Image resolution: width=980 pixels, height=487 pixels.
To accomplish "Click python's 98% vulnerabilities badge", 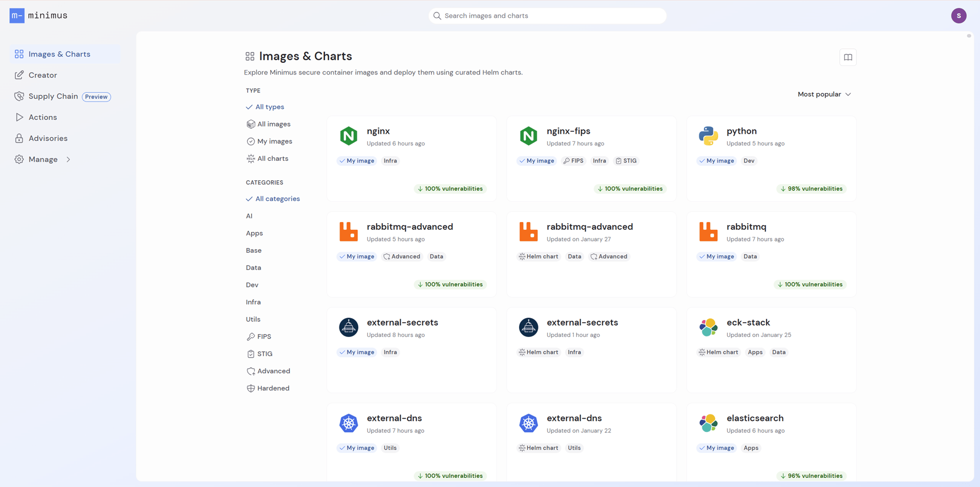I will coord(812,189).
